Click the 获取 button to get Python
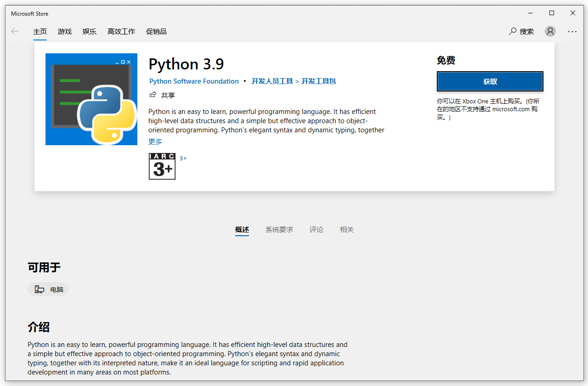 point(490,81)
